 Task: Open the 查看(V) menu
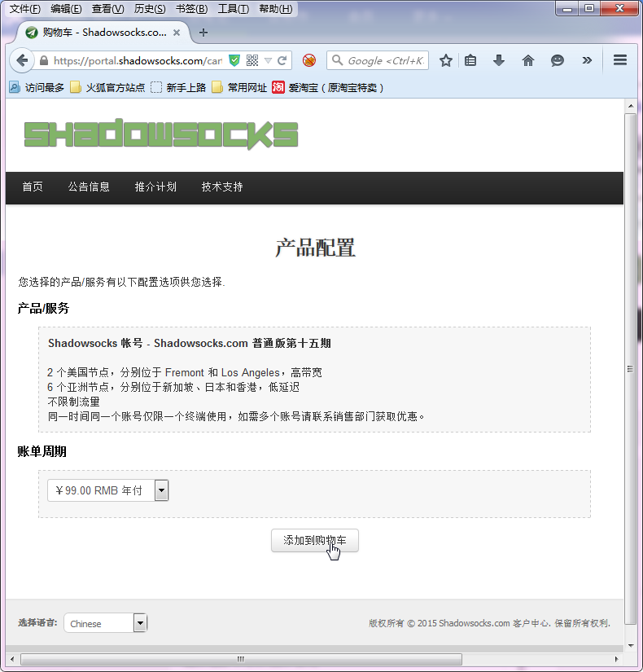[107, 9]
